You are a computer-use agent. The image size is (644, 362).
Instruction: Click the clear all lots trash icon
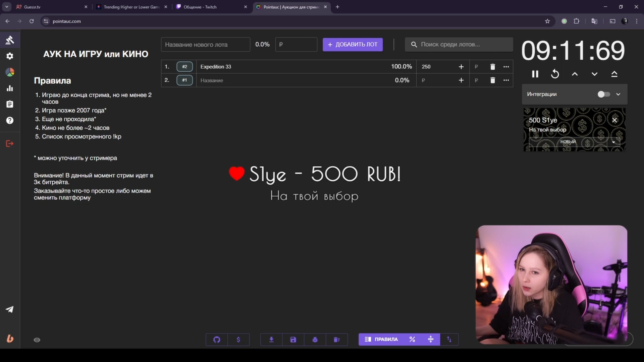coord(337,340)
